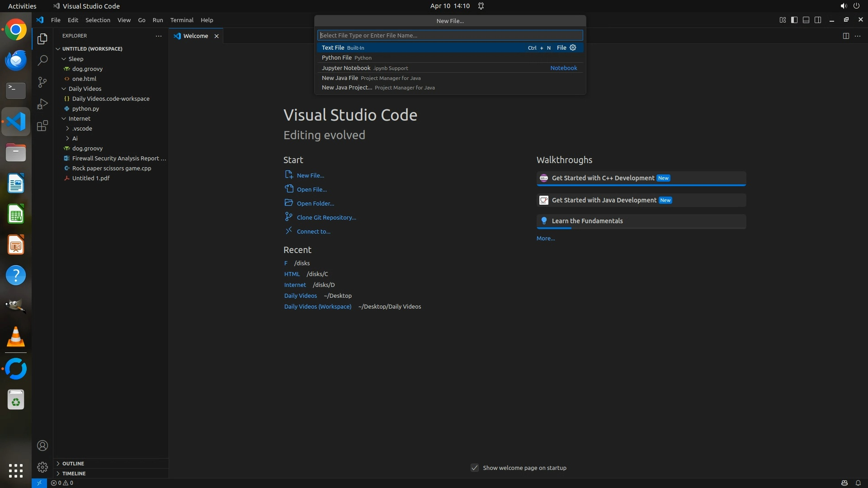868x488 pixels.
Task: Click the remote window status bar icon
Action: click(39, 483)
